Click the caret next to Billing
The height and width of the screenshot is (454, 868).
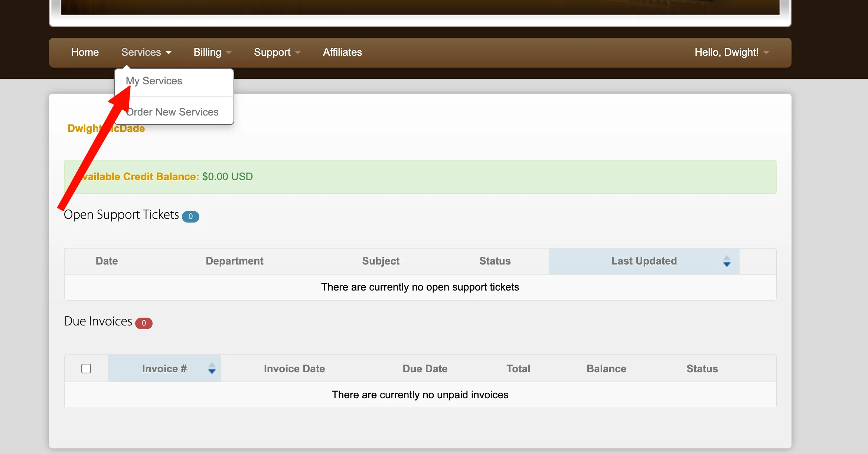tap(229, 53)
